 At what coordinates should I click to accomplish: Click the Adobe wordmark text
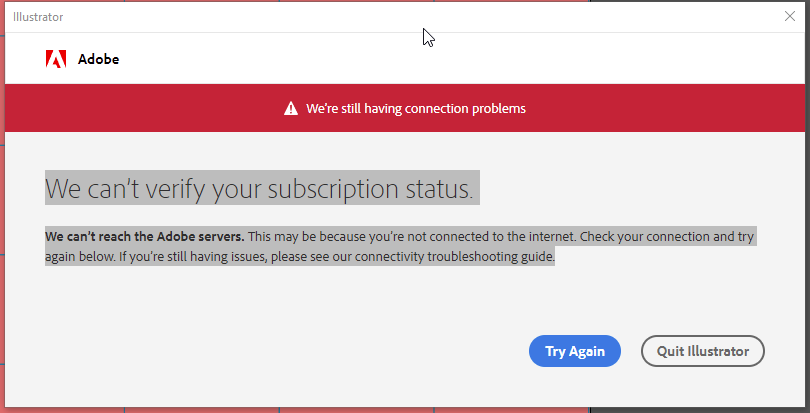[98, 59]
